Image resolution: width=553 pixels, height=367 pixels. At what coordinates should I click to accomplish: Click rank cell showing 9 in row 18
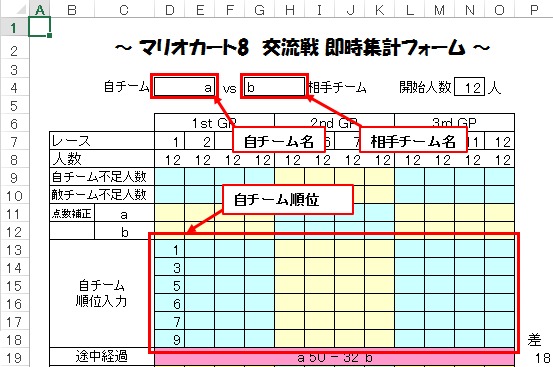coord(169,339)
